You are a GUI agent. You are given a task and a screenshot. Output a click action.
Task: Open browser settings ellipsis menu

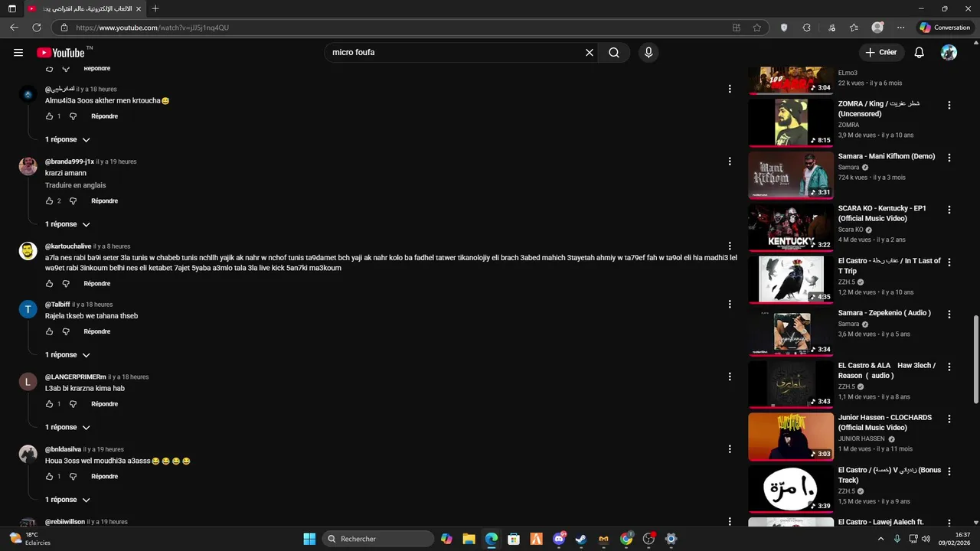coord(901,28)
